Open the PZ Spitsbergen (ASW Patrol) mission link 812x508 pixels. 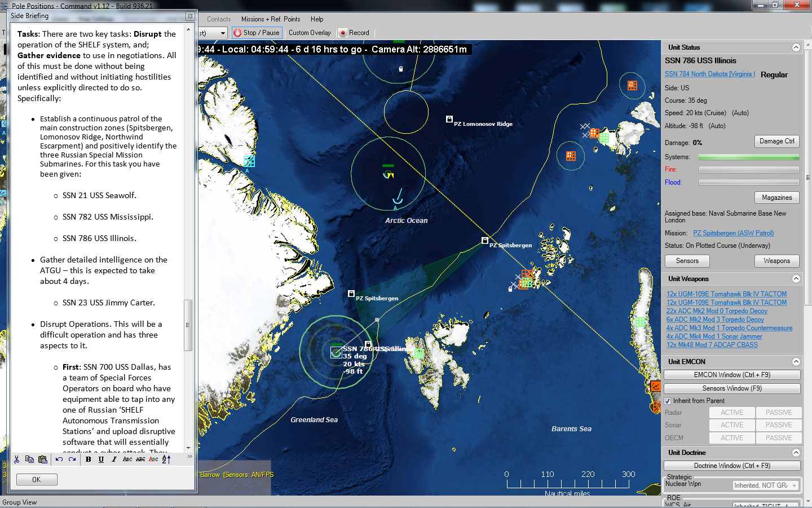[x=733, y=233]
